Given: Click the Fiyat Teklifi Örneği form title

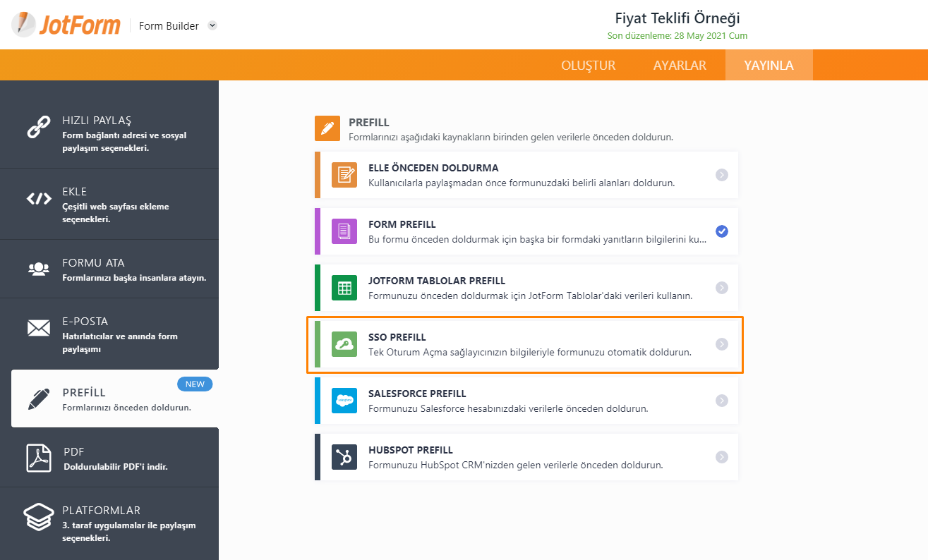Looking at the screenshot, I should 677,18.
